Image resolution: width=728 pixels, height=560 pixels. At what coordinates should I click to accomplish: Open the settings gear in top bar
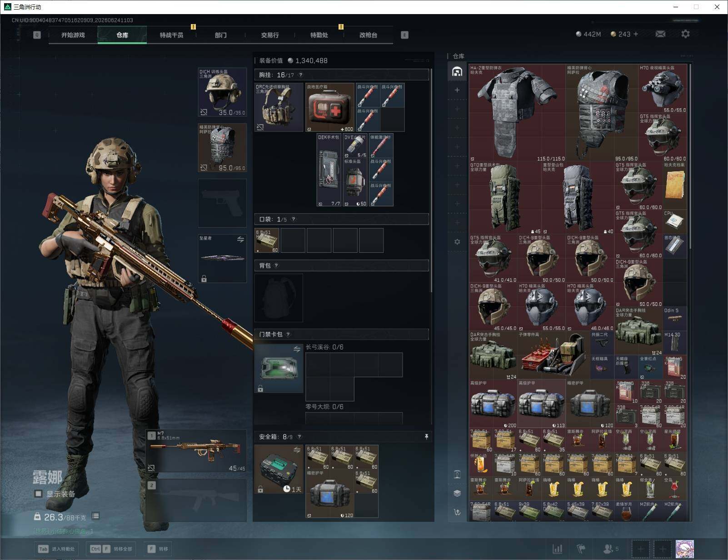685,34
